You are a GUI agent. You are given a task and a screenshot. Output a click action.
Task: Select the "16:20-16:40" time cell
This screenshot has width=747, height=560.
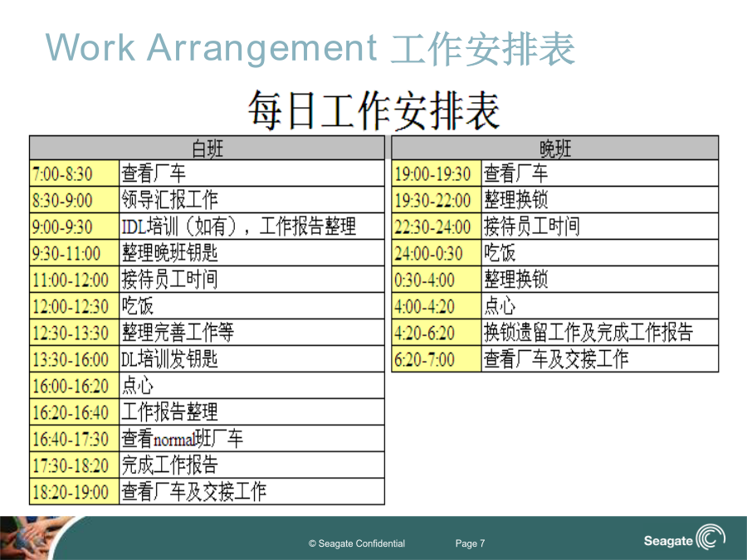pyautogui.click(x=75, y=412)
